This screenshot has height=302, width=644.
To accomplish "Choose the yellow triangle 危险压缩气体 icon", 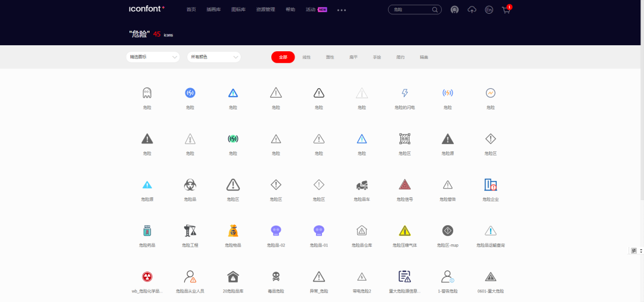I will [x=404, y=231].
